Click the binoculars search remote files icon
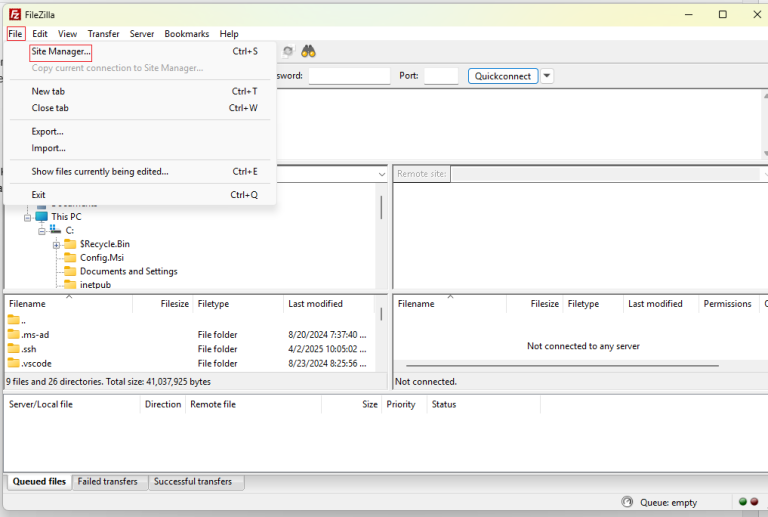Image resolution: width=768 pixels, height=517 pixels. pyautogui.click(x=309, y=52)
